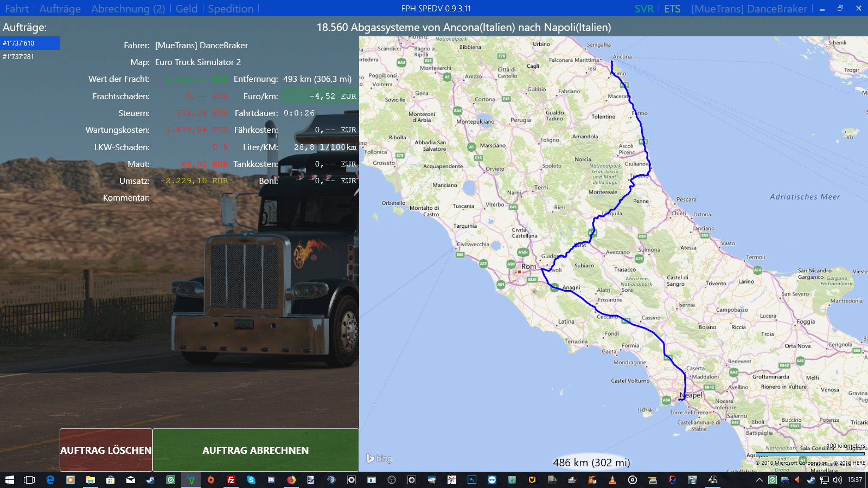Open Origin from the taskbar
Viewport: 868px width, 488px height.
(x=211, y=480)
